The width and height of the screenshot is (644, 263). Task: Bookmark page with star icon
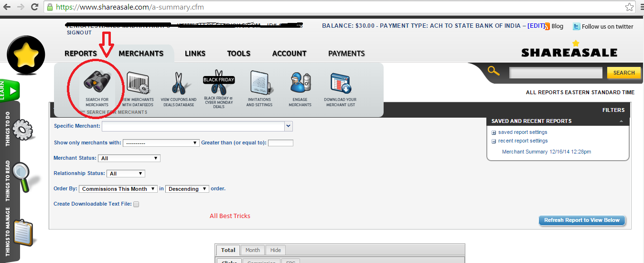point(630,7)
